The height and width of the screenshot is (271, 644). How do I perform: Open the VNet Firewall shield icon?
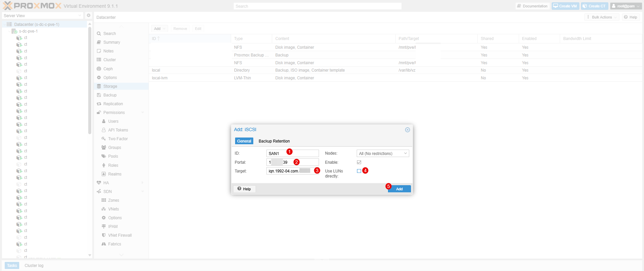[x=104, y=235]
